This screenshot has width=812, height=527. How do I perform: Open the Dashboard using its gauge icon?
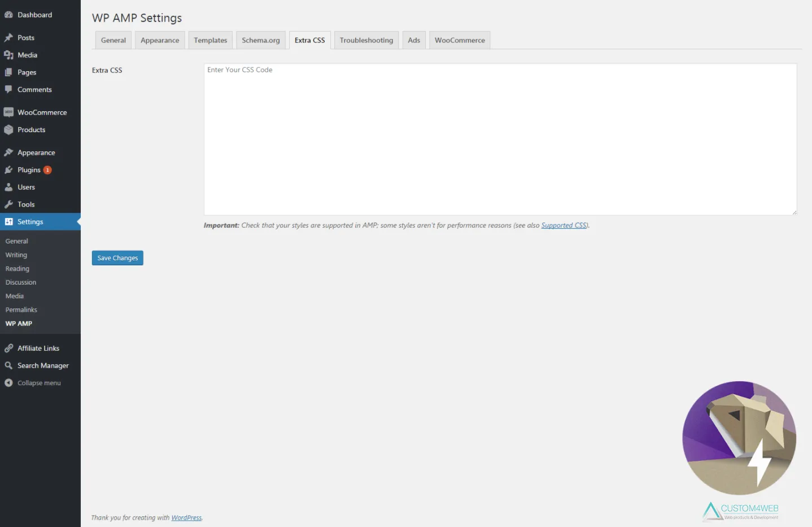[x=9, y=15]
